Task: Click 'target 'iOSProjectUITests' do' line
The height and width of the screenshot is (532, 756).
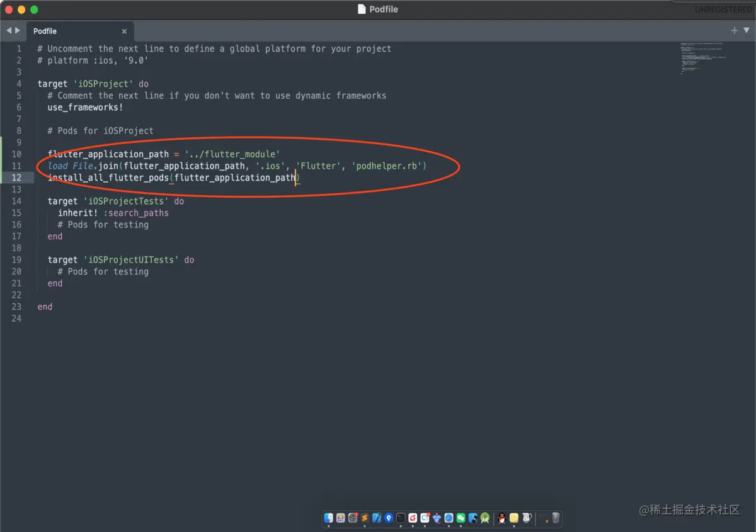Action: pyautogui.click(x=120, y=259)
